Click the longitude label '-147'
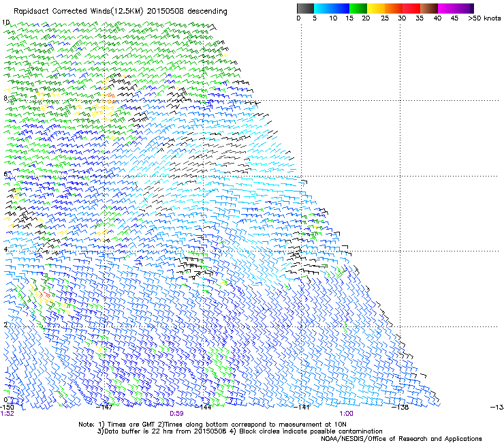The height and width of the screenshot is (443, 504). pyautogui.click(x=104, y=407)
